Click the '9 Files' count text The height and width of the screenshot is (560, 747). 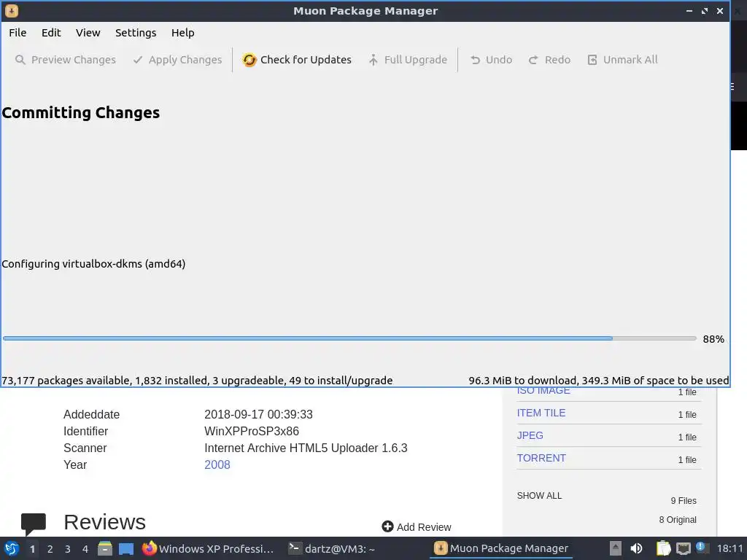pos(684,500)
